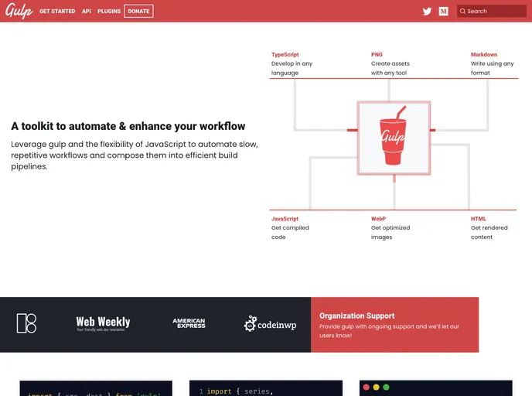Open the API navigation item
The height and width of the screenshot is (396, 532).
(87, 11)
